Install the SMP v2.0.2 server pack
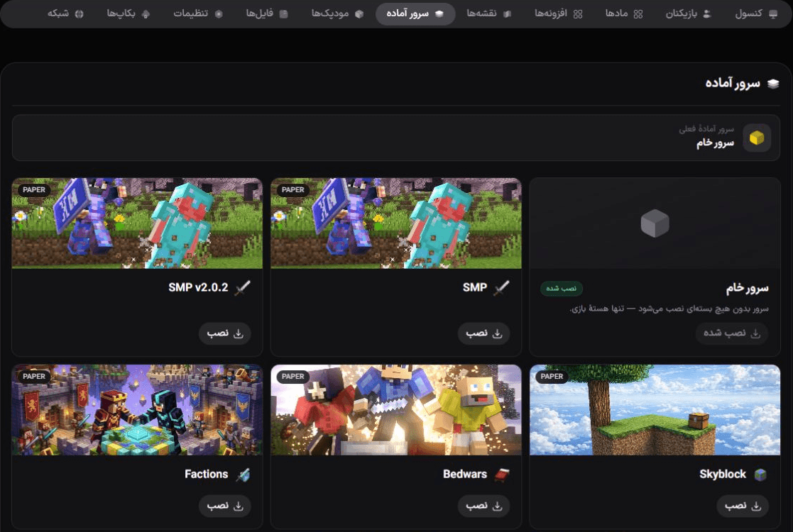The width and height of the screenshot is (793, 532). [224, 333]
